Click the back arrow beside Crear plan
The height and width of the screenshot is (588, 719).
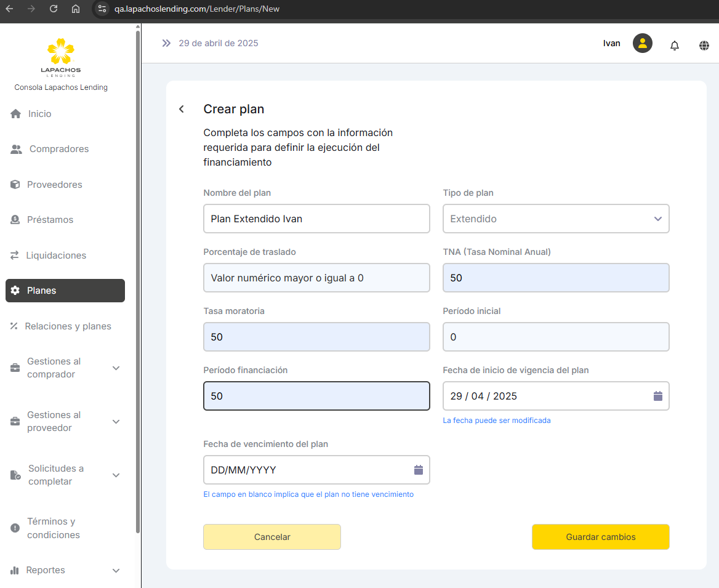coord(182,109)
